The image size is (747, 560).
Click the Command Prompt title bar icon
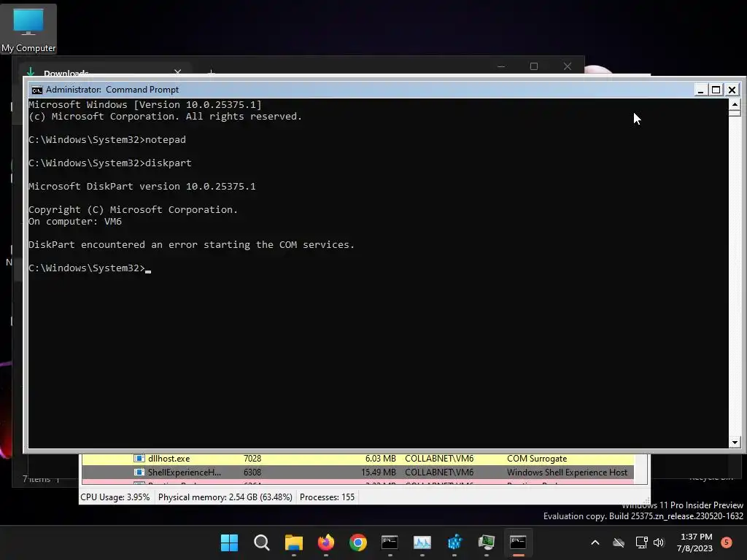(x=36, y=90)
